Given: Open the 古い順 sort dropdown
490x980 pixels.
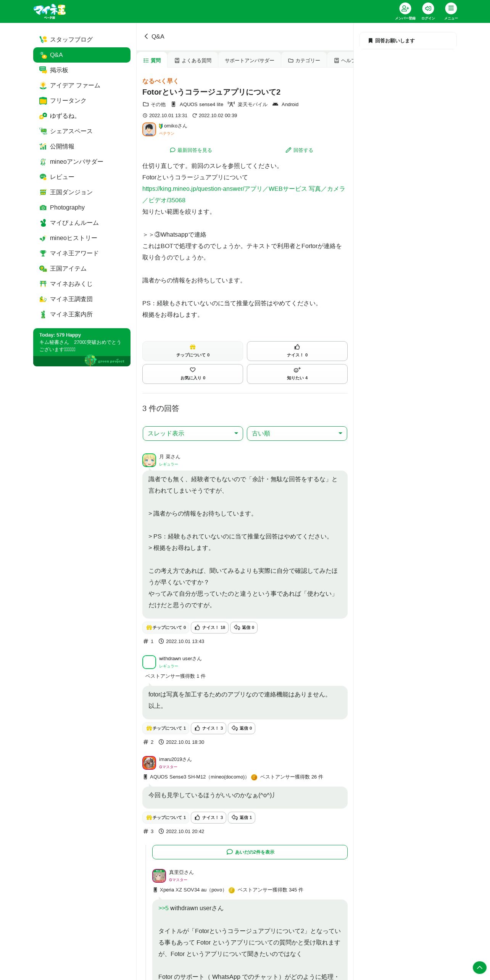Looking at the screenshot, I should (x=297, y=434).
